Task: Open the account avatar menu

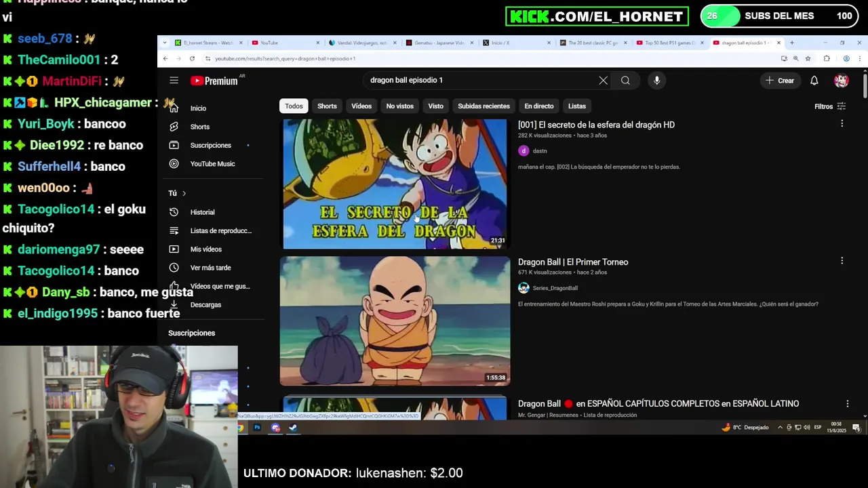Action: point(842,81)
